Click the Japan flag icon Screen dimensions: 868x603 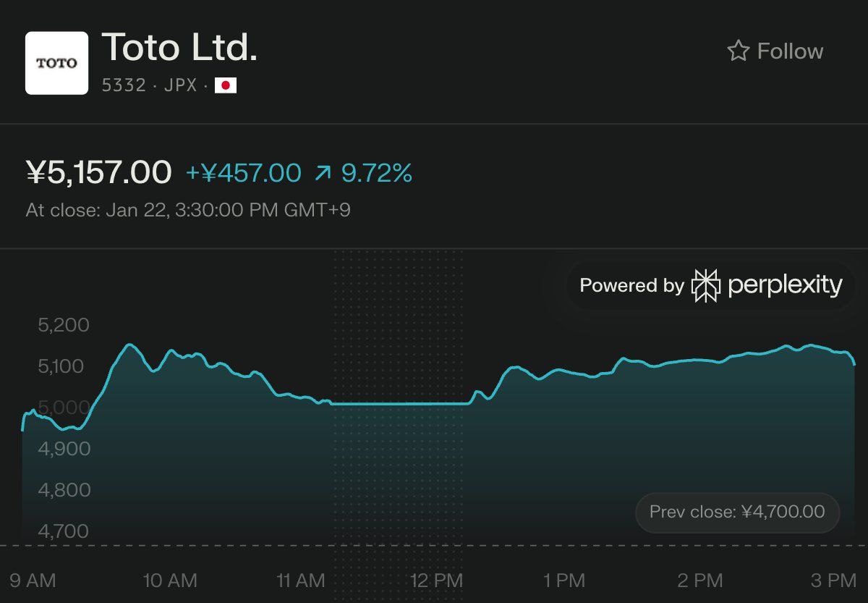point(226,86)
